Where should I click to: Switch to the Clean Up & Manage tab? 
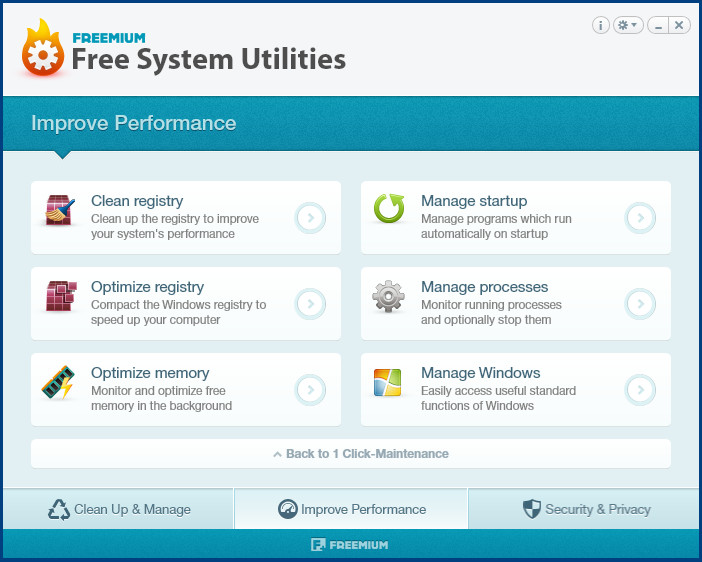[118, 509]
